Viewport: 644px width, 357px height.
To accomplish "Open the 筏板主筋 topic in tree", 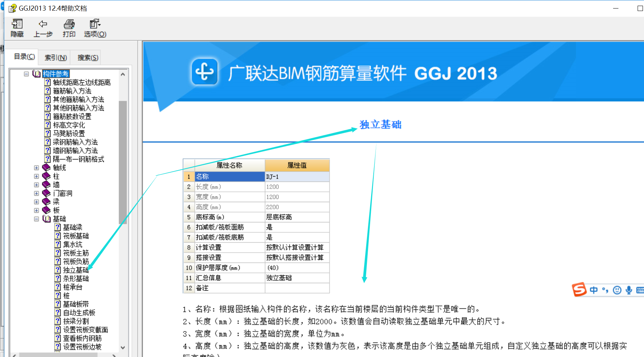I will 76,253.
